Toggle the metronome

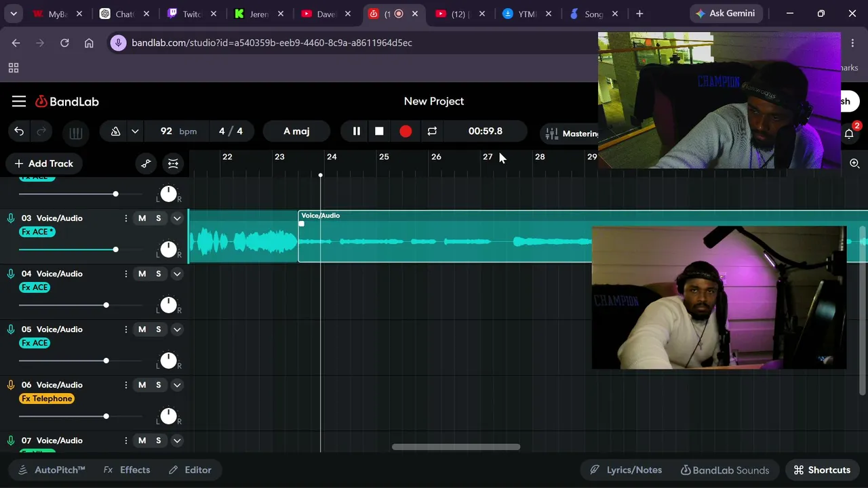(116, 131)
